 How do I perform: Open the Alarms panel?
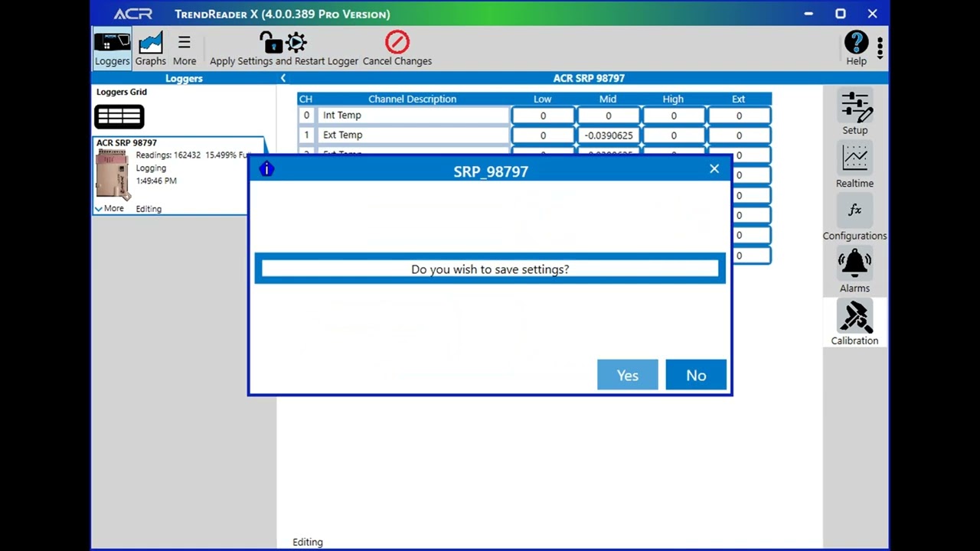(x=854, y=272)
